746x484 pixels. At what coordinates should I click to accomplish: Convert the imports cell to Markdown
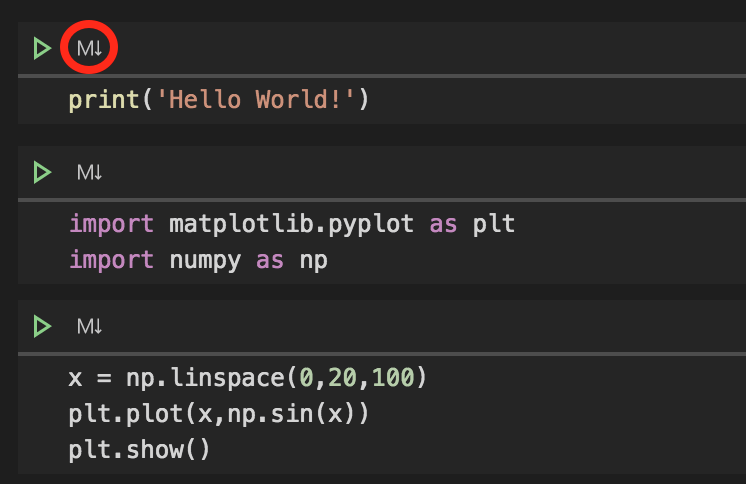click(x=90, y=173)
